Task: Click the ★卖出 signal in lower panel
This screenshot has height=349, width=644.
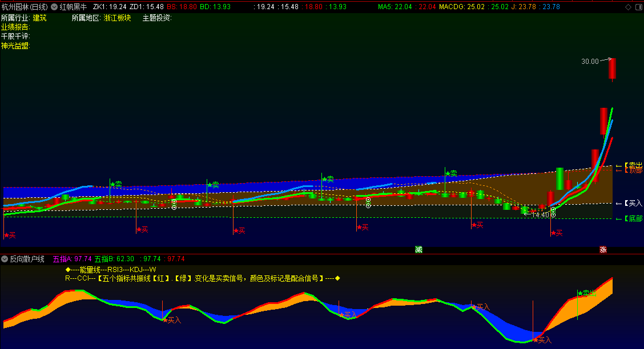Action: [587, 293]
